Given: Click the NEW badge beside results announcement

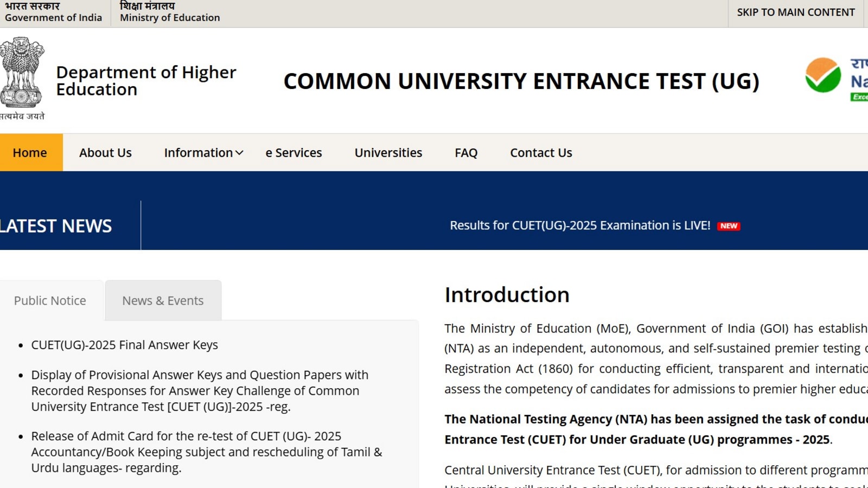Looking at the screenshot, I should (729, 226).
